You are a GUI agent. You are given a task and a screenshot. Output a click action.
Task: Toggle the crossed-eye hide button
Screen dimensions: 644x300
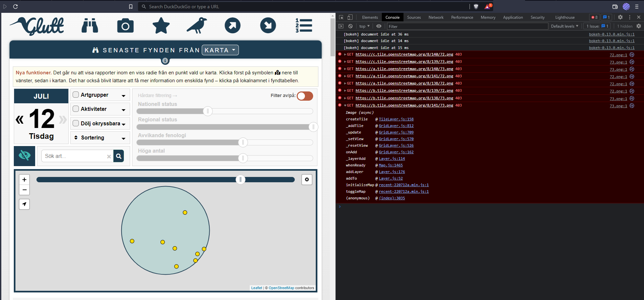point(25,156)
